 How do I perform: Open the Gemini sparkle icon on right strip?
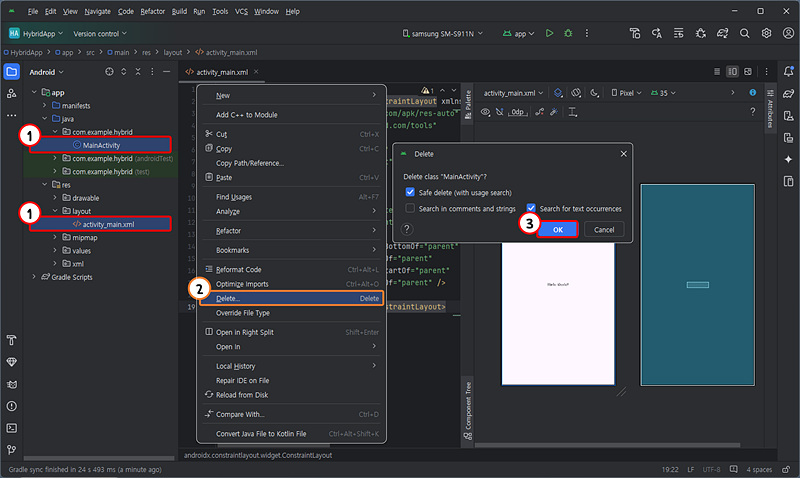pos(788,159)
